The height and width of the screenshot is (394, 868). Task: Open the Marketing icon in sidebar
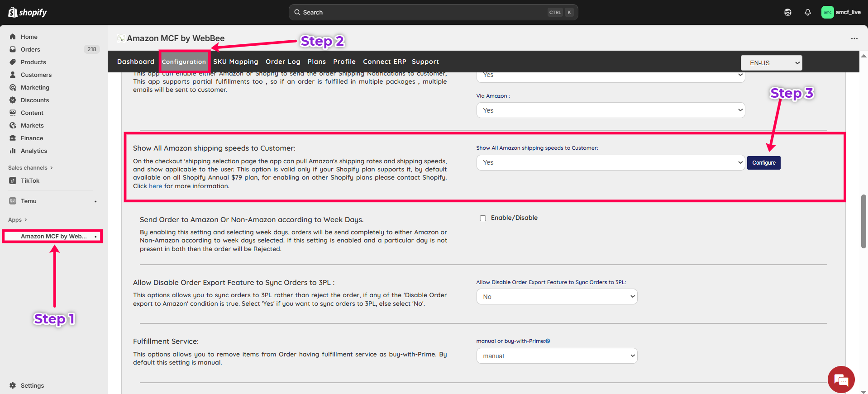click(13, 87)
